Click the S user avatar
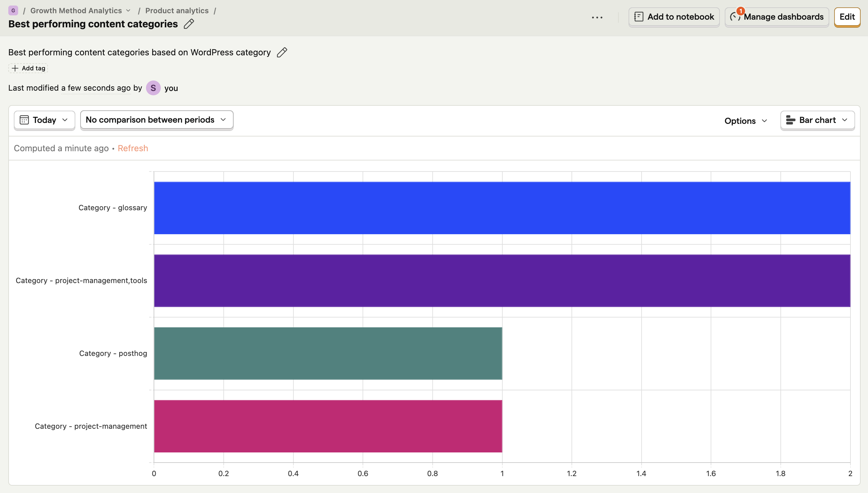This screenshot has height=493, width=868. pyautogui.click(x=153, y=88)
